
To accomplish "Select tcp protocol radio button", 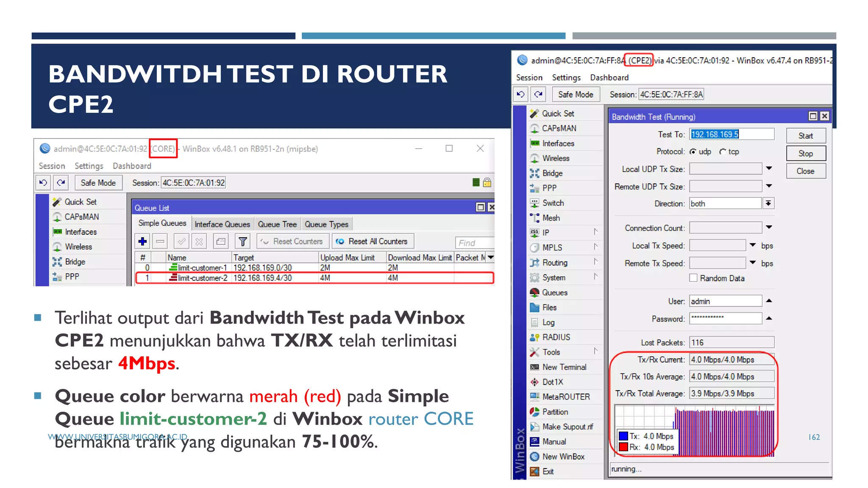I will 723,152.
